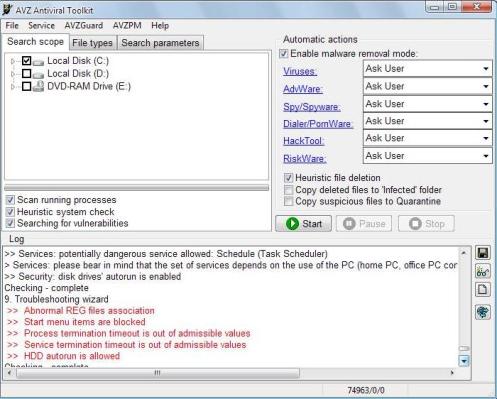Switch to the Search scope tab
497x399 pixels.
point(36,42)
